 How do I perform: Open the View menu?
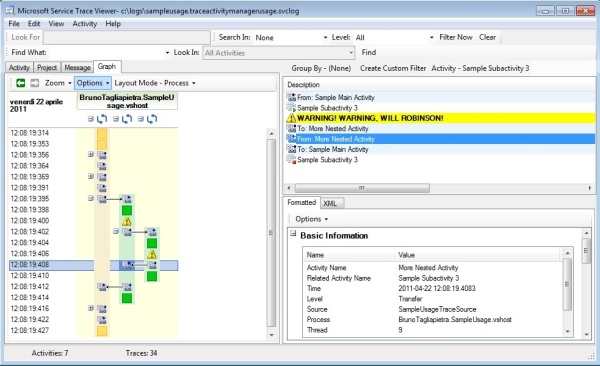(x=56, y=24)
